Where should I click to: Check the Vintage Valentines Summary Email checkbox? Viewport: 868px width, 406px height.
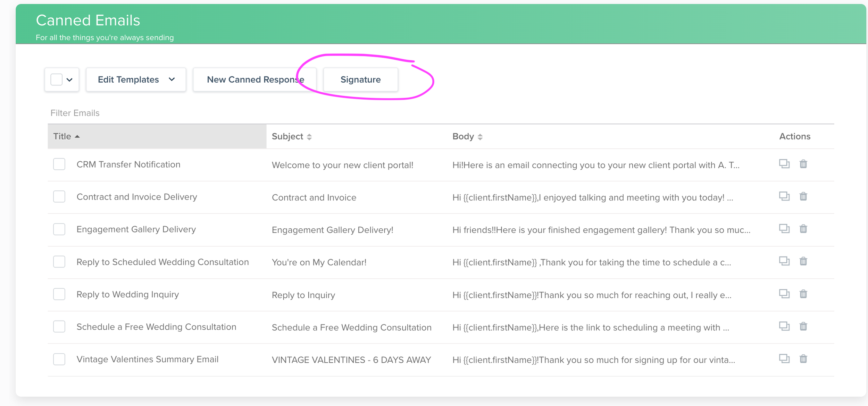click(x=59, y=359)
